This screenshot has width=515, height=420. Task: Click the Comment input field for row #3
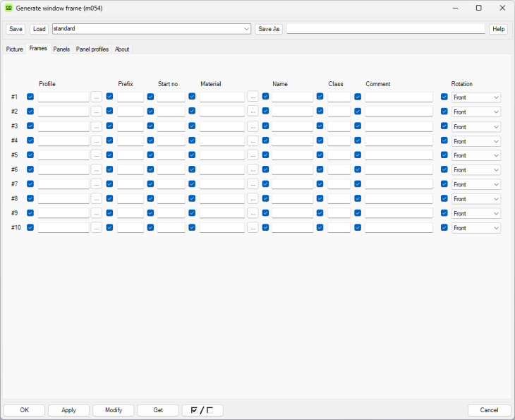click(x=399, y=126)
